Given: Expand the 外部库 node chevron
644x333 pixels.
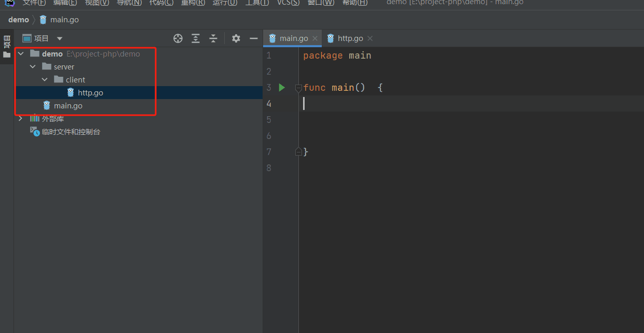Looking at the screenshot, I should [x=21, y=119].
